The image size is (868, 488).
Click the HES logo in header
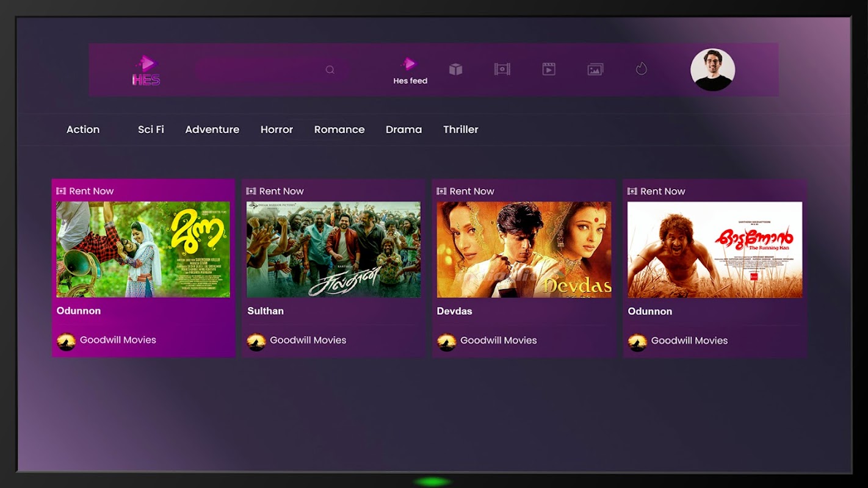point(146,70)
